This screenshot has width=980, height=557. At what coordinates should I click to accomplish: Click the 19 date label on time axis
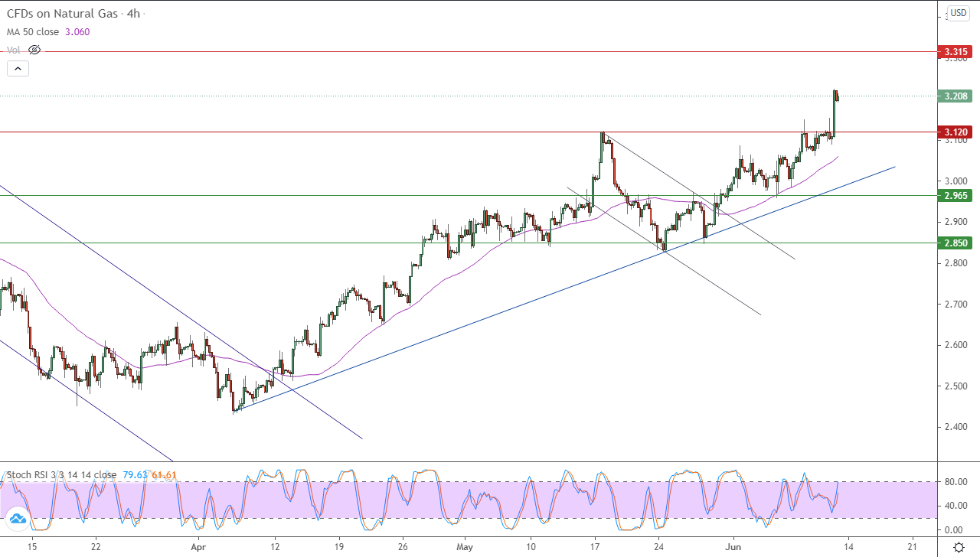[338, 547]
